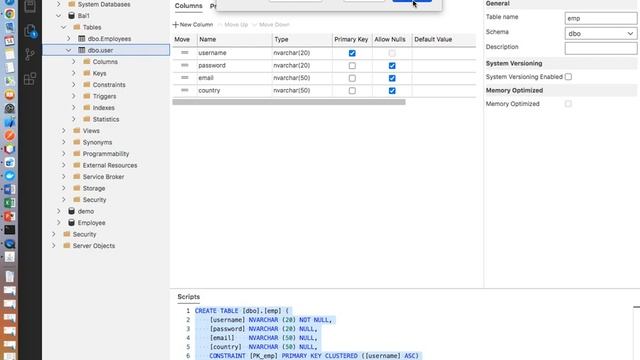Open the Schema dropdown showing dbo
This screenshot has width=640, height=360.
pos(601,33)
